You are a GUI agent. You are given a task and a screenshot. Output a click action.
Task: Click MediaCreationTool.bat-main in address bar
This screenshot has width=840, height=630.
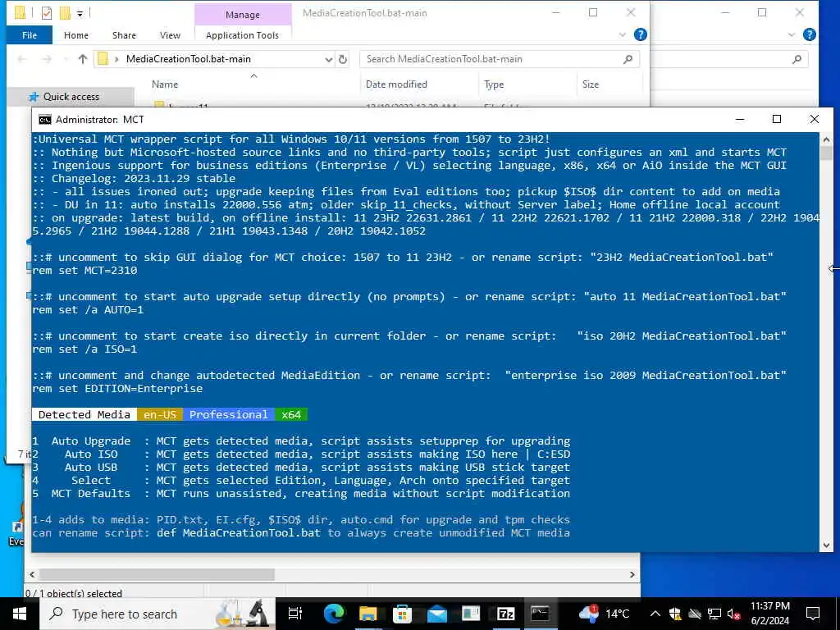(x=189, y=59)
